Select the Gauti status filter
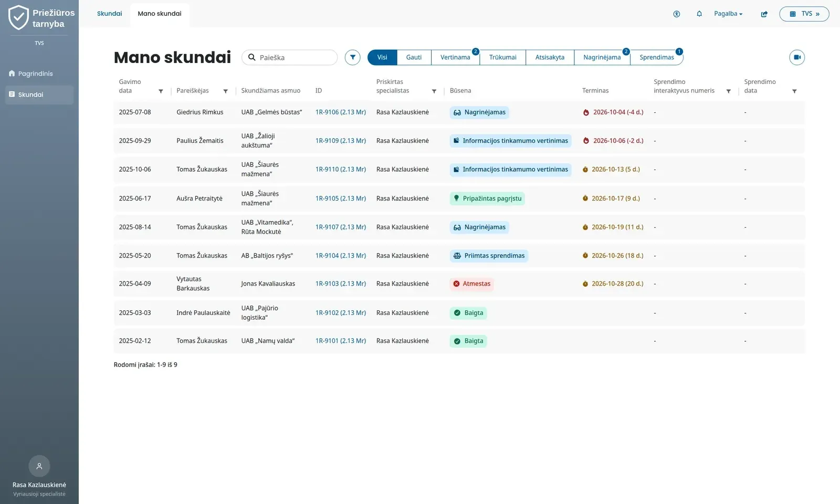840x504 pixels. pos(414,57)
